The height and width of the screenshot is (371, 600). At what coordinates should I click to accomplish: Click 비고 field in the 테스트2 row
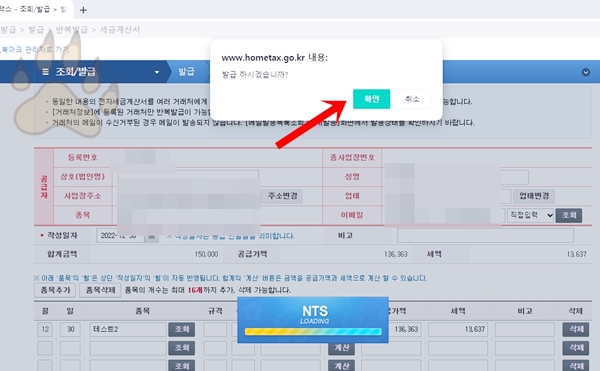tap(525, 329)
